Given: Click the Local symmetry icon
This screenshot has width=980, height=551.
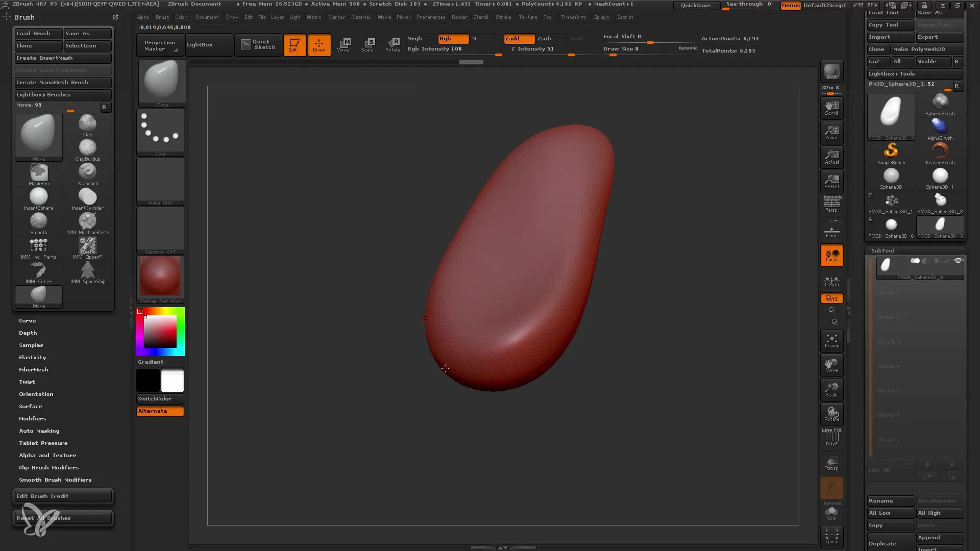Looking at the screenshot, I should (x=831, y=256).
